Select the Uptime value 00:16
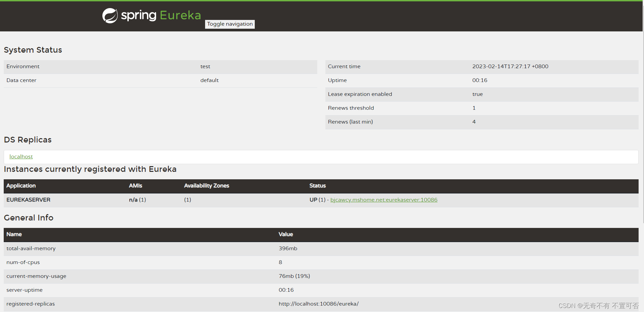Image resolution: width=644 pixels, height=312 pixels. (x=480, y=80)
